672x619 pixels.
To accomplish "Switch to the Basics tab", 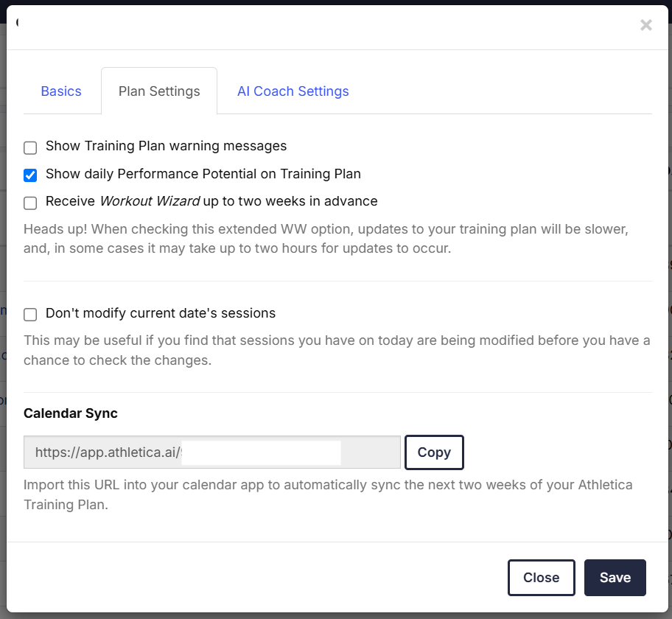I will tap(61, 91).
